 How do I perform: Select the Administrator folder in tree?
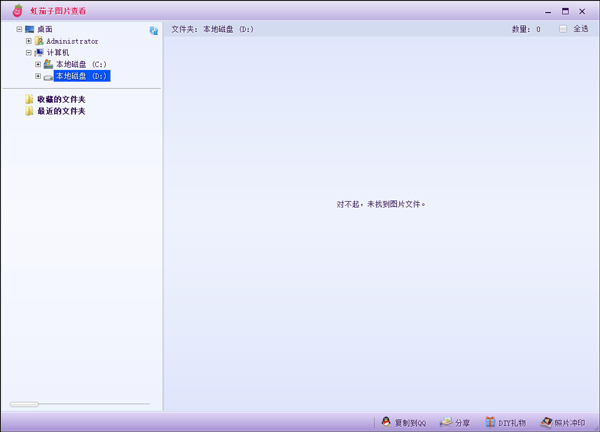72,41
